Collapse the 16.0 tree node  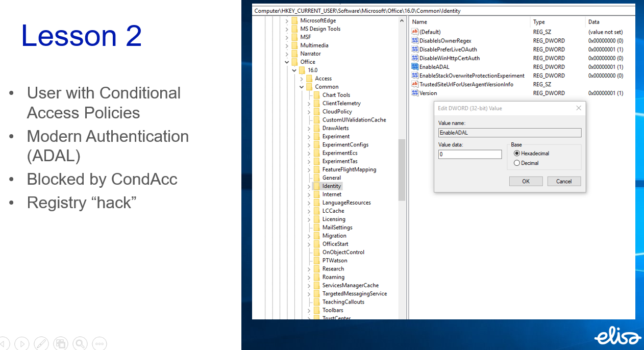(x=294, y=70)
